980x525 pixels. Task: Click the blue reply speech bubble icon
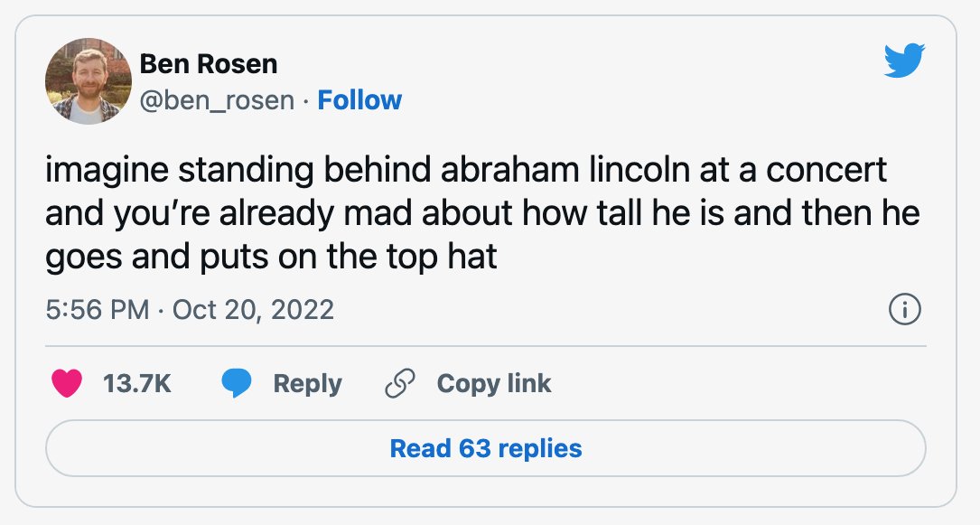(x=237, y=383)
